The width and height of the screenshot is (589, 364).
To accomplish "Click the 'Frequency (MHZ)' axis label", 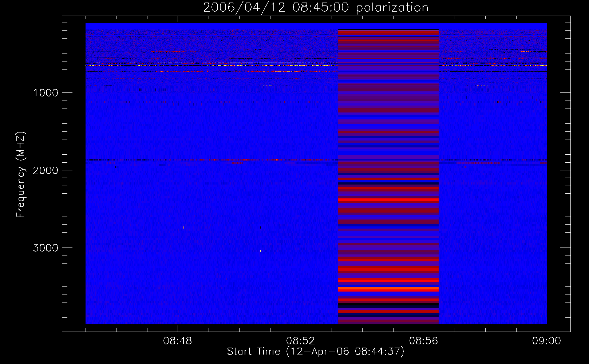I will [x=21, y=175].
